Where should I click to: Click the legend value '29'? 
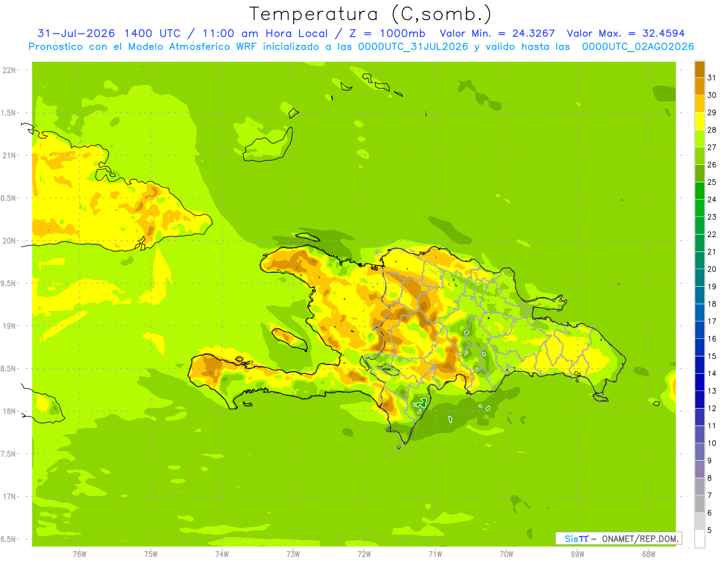(x=712, y=113)
